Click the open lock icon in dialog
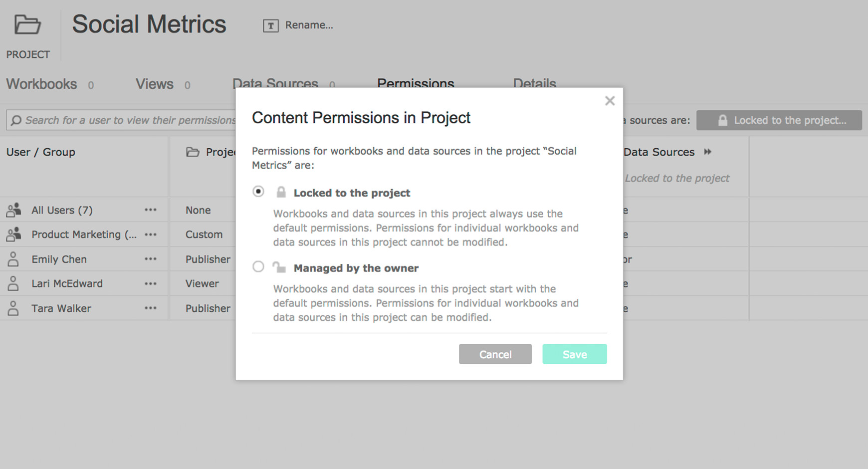 [x=279, y=267]
